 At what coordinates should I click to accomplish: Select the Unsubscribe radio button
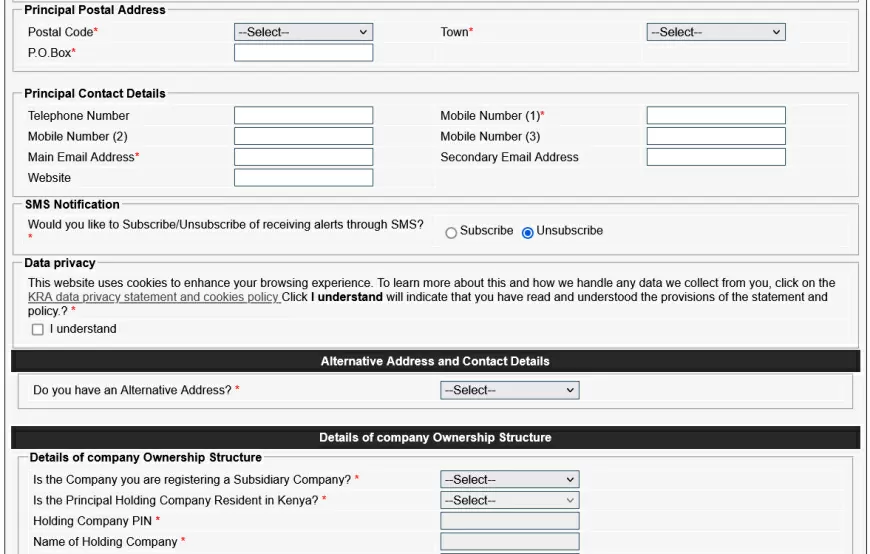tap(528, 232)
